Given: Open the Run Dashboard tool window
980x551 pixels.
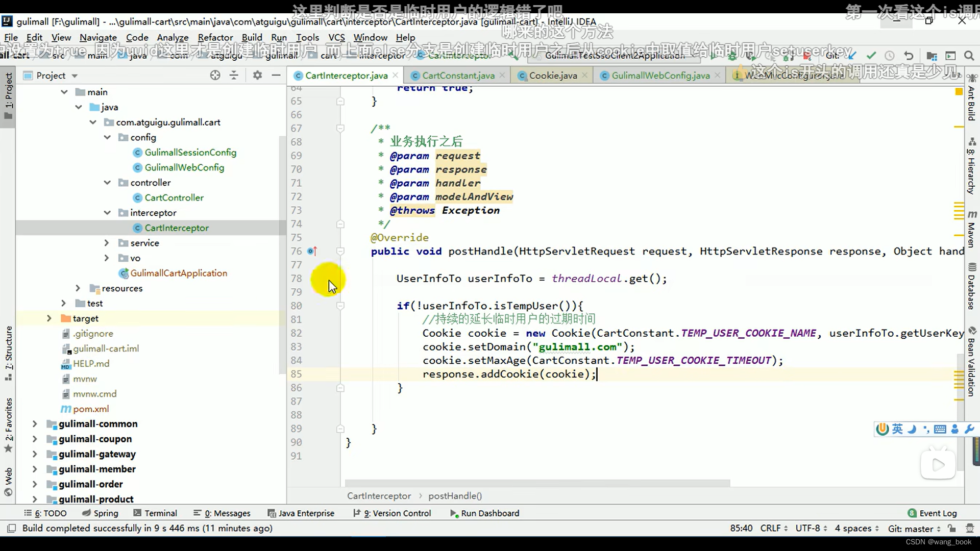Looking at the screenshot, I should pos(484,513).
